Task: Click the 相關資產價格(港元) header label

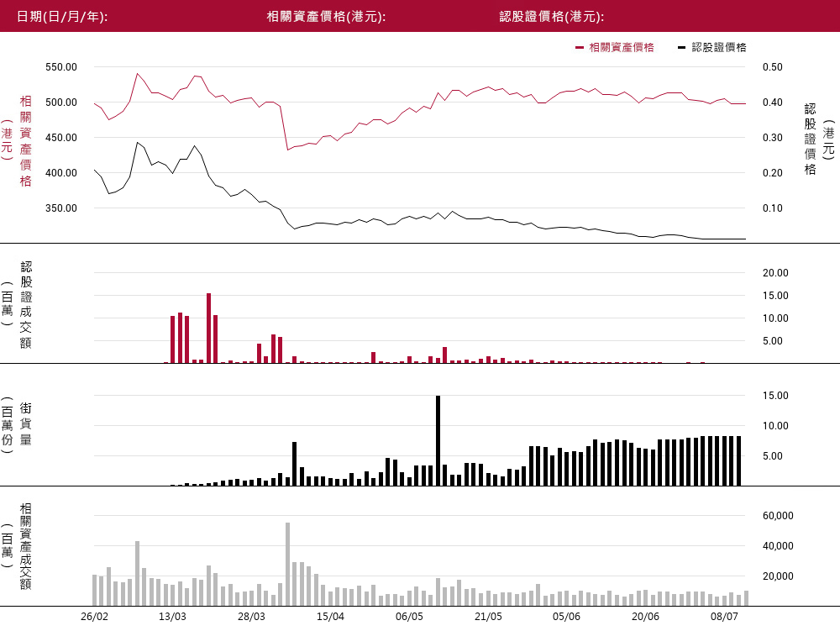Action: pyautogui.click(x=326, y=17)
